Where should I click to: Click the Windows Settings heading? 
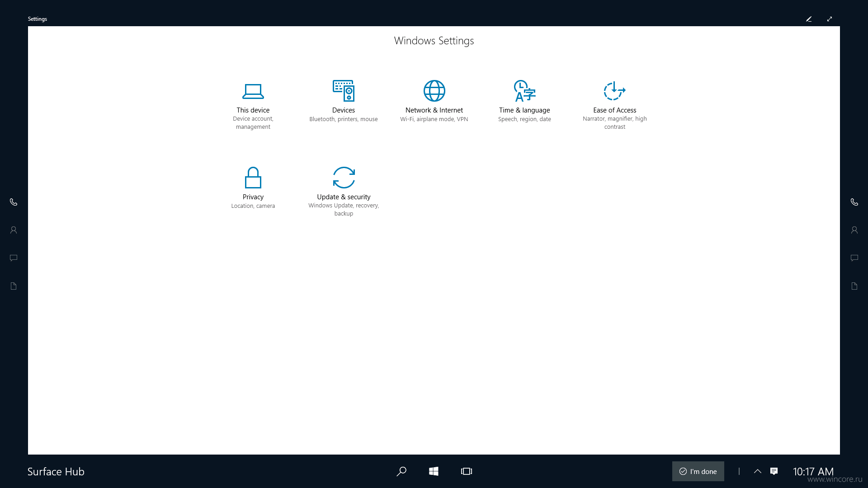(434, 41)
